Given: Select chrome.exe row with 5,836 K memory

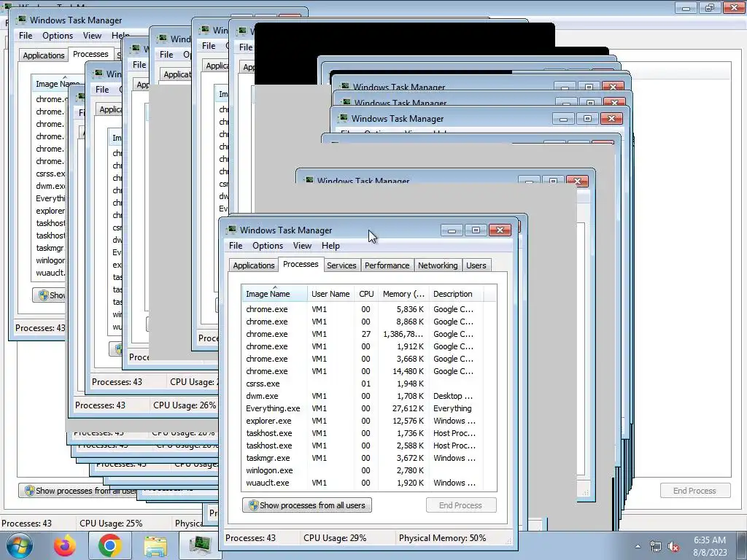Looking at the screenshot, I should click(x=369, y=309).
